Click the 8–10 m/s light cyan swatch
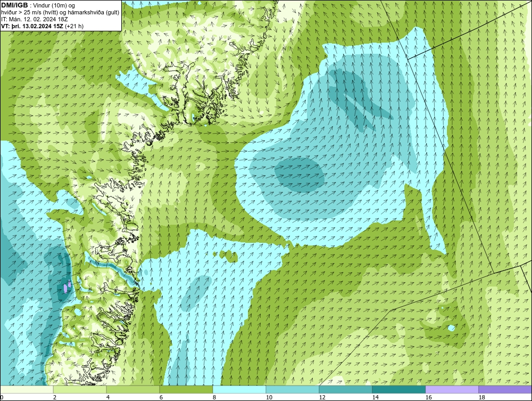Screen dimensions: 532x401 coord(239,389)
